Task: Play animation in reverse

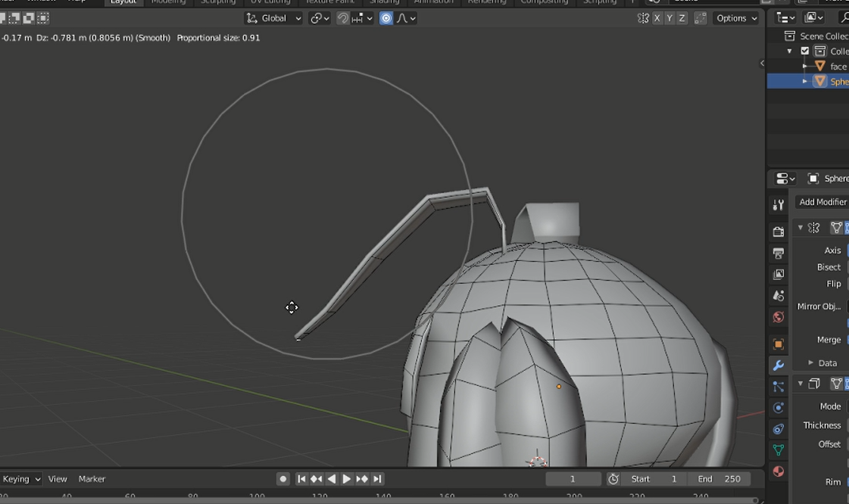Action: coord(332,479)
